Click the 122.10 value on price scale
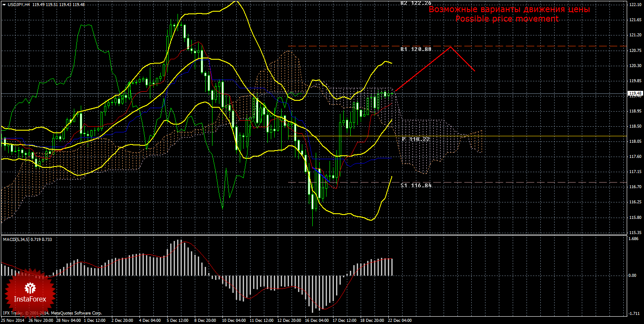The width and height of the screenshot is (644, 324). [x=634, y=4]
